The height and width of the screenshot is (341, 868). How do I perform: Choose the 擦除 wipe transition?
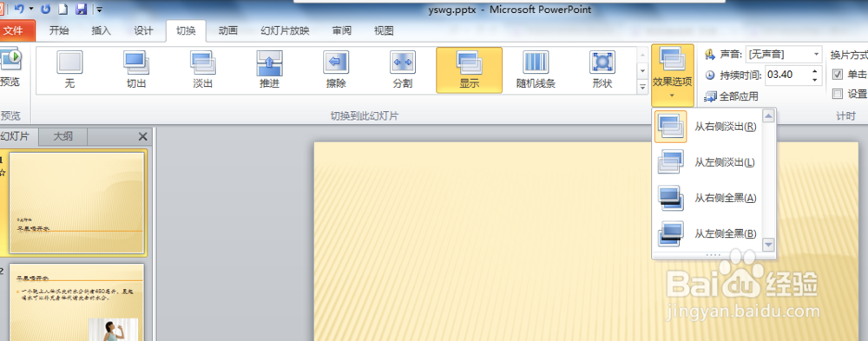(336, 70)
